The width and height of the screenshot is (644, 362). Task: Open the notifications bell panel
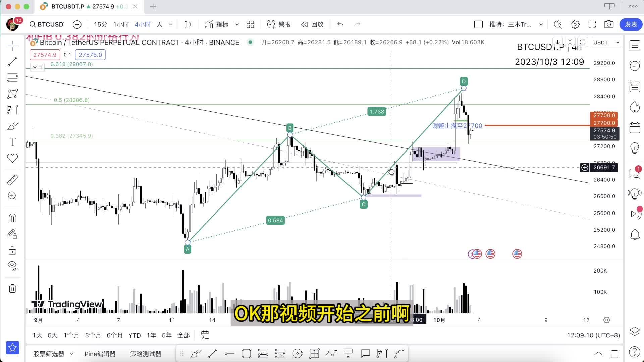(x=635, y=234)
